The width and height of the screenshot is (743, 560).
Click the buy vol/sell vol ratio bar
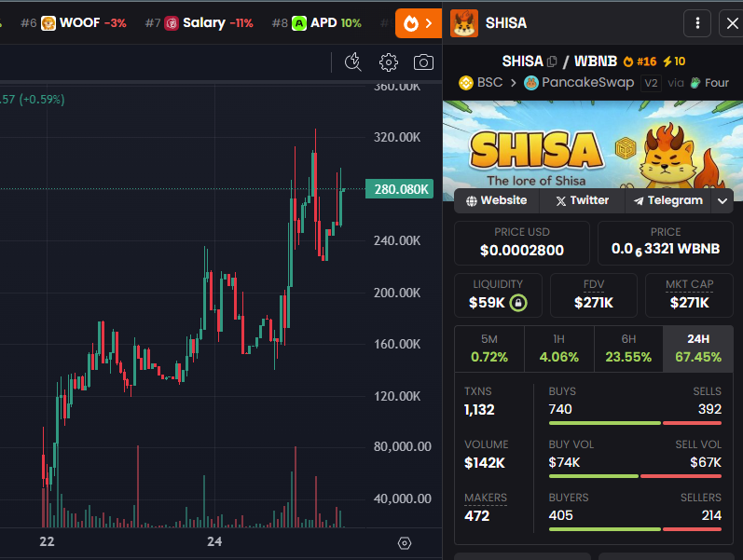coord(635,475)
